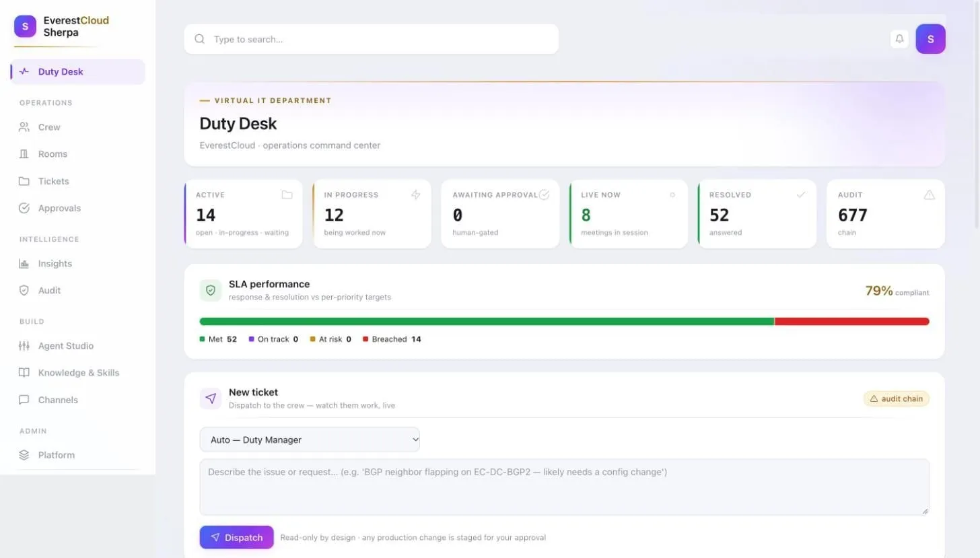Open the user profile avatar

point(930,39)
